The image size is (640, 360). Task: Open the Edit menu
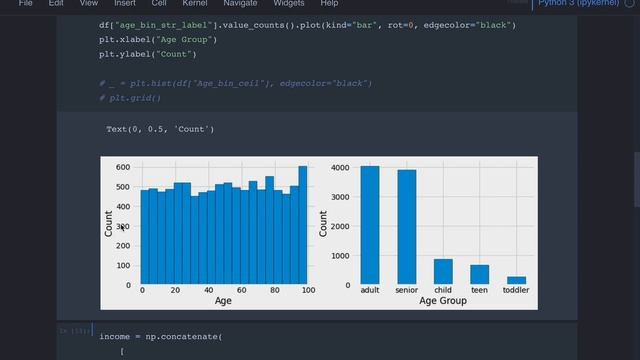click(x=56, y=3)
